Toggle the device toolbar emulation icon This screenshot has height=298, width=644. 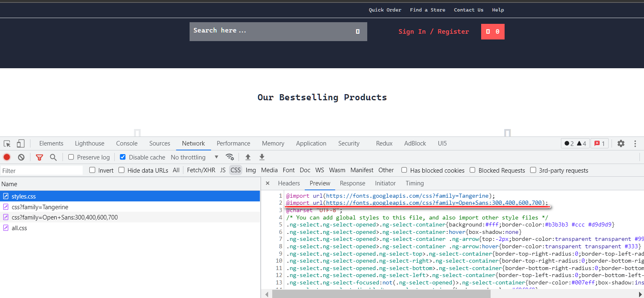pos(20,143)
